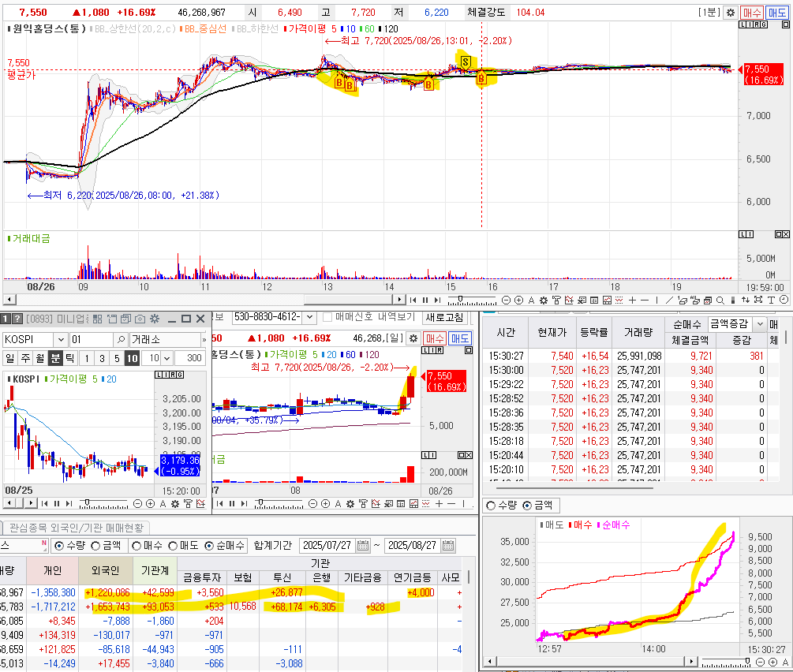Pause main chart playback
793x672 pixels.
[x=425, y=300]
